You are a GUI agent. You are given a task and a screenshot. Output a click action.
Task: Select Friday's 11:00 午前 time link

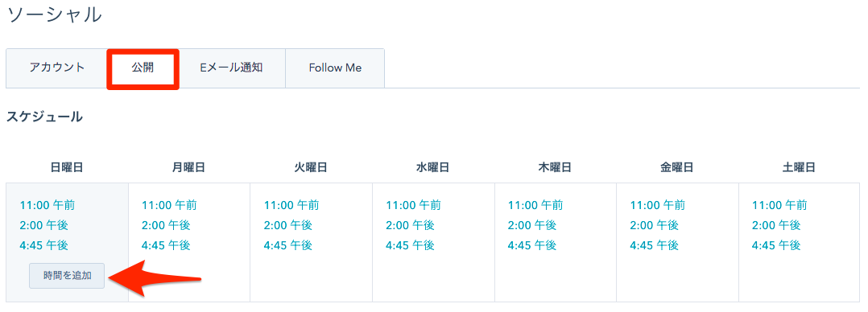658,205
